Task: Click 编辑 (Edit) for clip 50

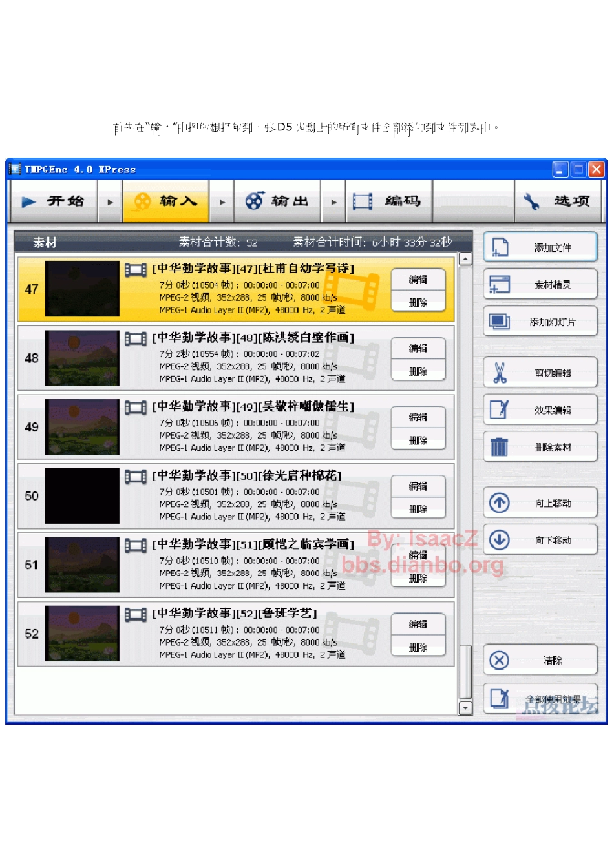Action: tap(418, 486)
